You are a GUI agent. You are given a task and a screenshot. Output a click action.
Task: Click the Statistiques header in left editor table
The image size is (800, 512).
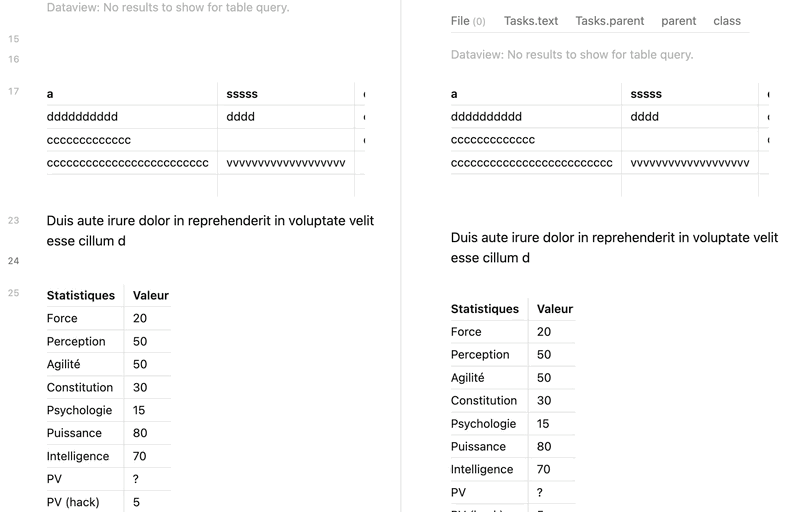[x=81, y=295]
